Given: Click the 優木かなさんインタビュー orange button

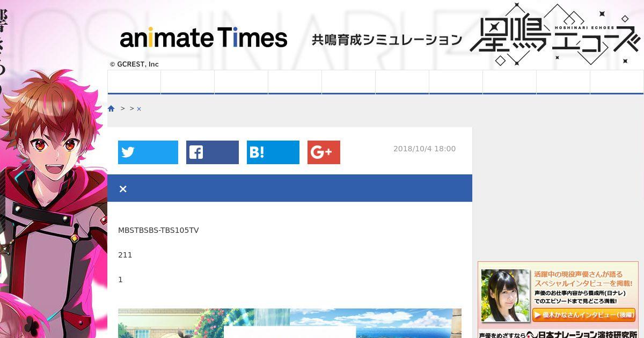Looking at the screenshot, I should [584, 315].
